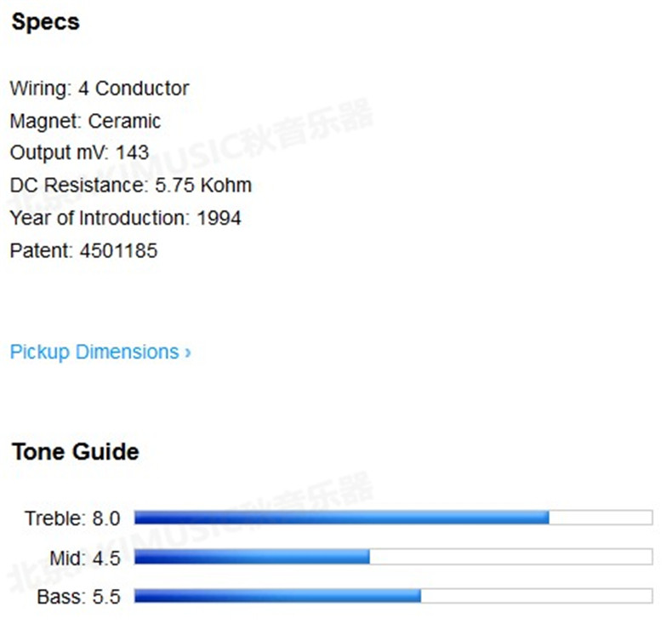Viewport: 672px width, 641px height.
Task: Click the Wiring: 4 Conductor line
Action: pyautogui.click(x=100, y=88)
